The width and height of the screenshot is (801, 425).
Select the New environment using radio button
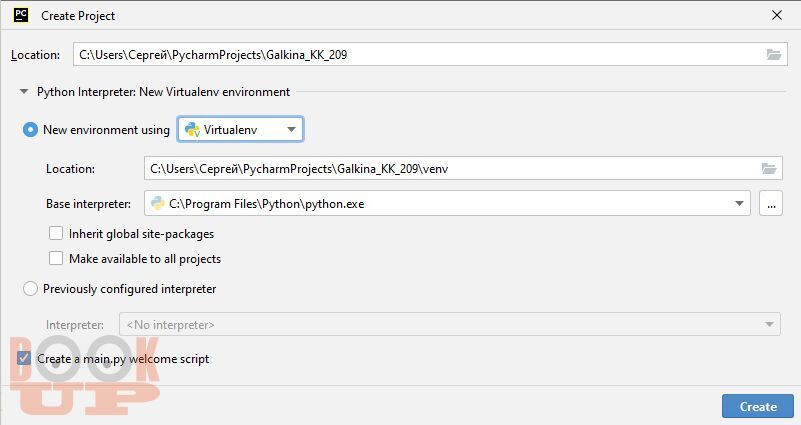click(30, 130)
